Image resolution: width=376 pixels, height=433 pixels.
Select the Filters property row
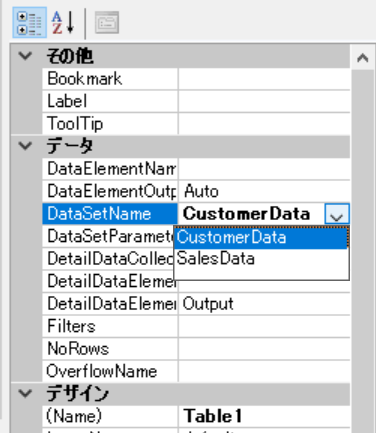[196, 326]
